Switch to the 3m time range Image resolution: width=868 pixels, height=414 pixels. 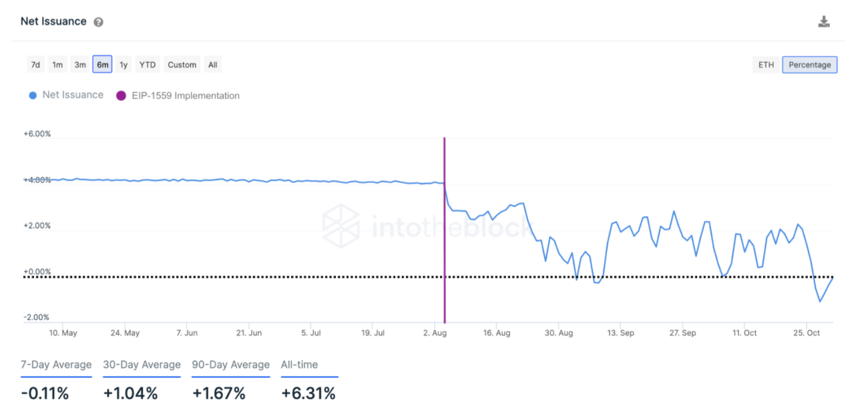[80, 65]
